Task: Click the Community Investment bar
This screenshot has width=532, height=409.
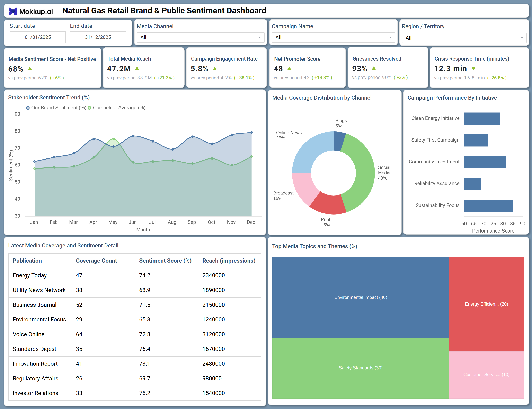Action: tap(485, 162)
